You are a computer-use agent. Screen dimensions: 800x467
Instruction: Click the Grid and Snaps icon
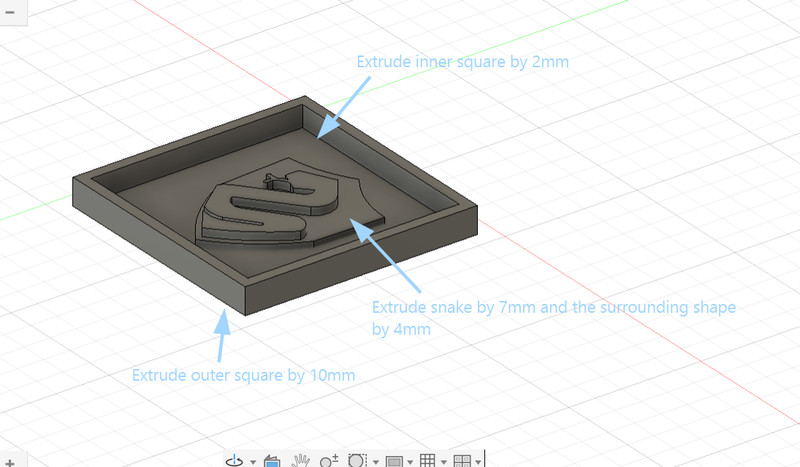pyautogui.click(x=428, y=461)
